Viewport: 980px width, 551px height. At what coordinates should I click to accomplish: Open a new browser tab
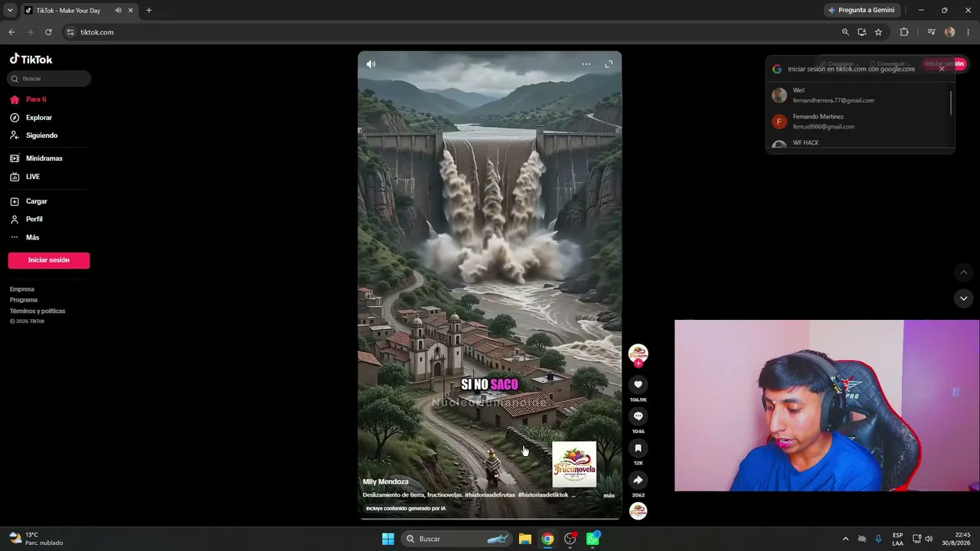[x=149, y=11]
